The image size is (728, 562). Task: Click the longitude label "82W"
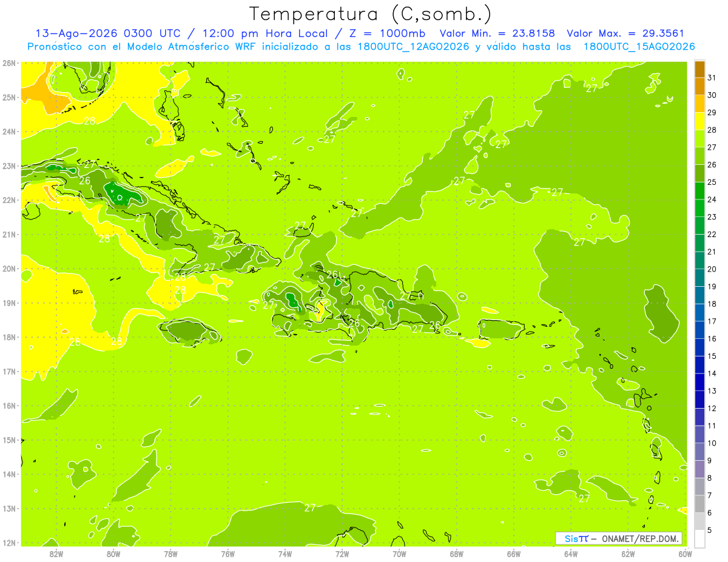point(56,554)
